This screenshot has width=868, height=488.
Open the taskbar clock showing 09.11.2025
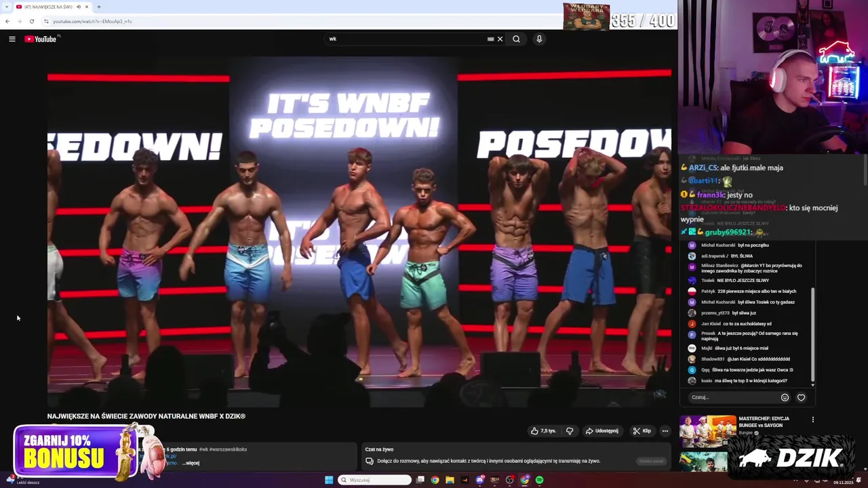(x=843, y=482)
